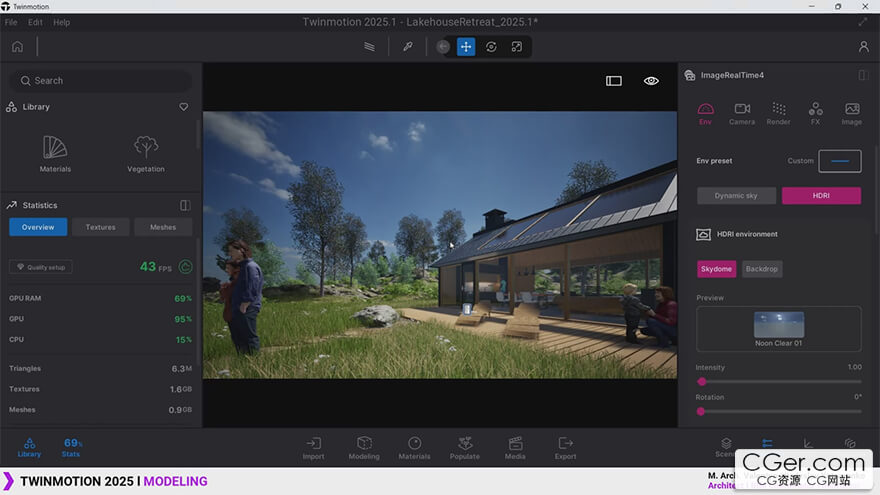Open the Env preset Custom selector
The width and height of the screenshot is (880, 495).
pos(839,161)
